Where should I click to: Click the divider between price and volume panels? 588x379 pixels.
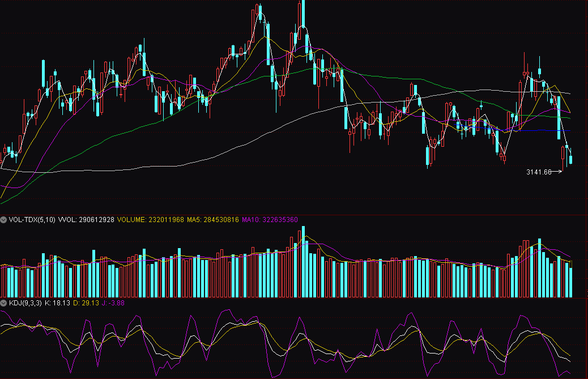tap(294, 215)
